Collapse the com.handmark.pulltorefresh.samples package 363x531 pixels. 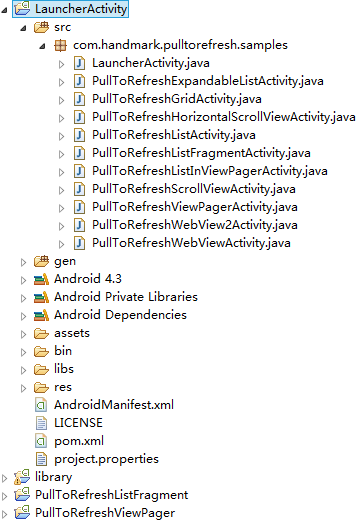click(x=42, y=46)
